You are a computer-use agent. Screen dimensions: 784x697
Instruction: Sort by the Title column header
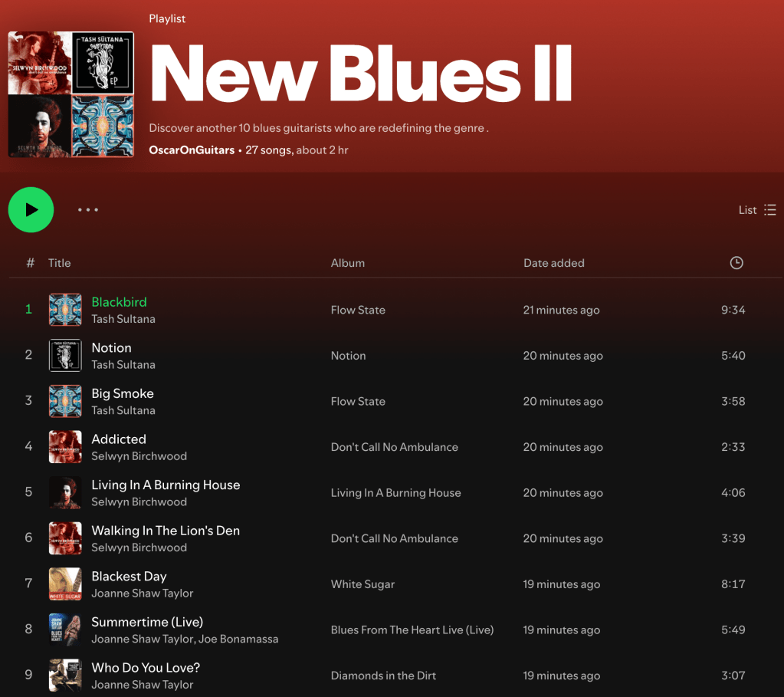click(x=59, y=263)
